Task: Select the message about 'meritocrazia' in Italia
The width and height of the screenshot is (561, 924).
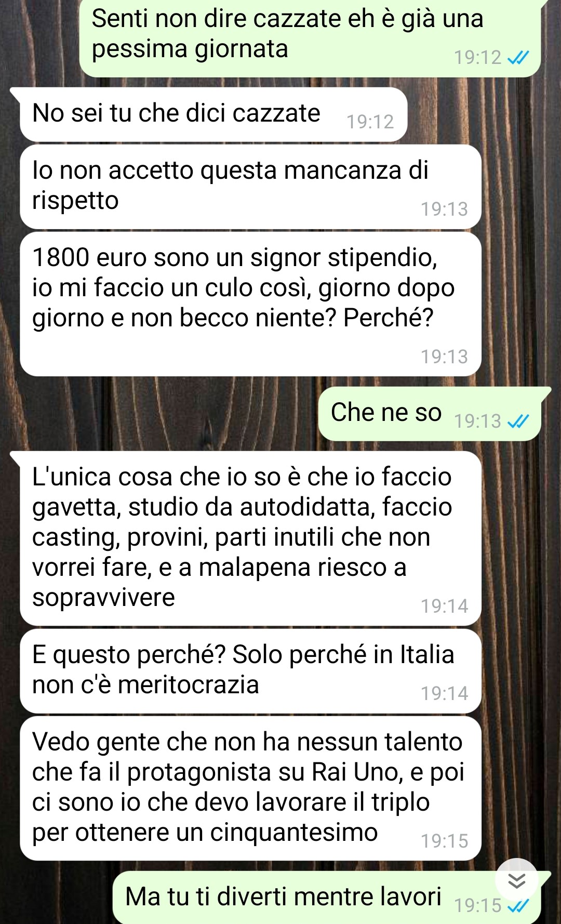Action: pyautogui.click(x=250, y=671)
